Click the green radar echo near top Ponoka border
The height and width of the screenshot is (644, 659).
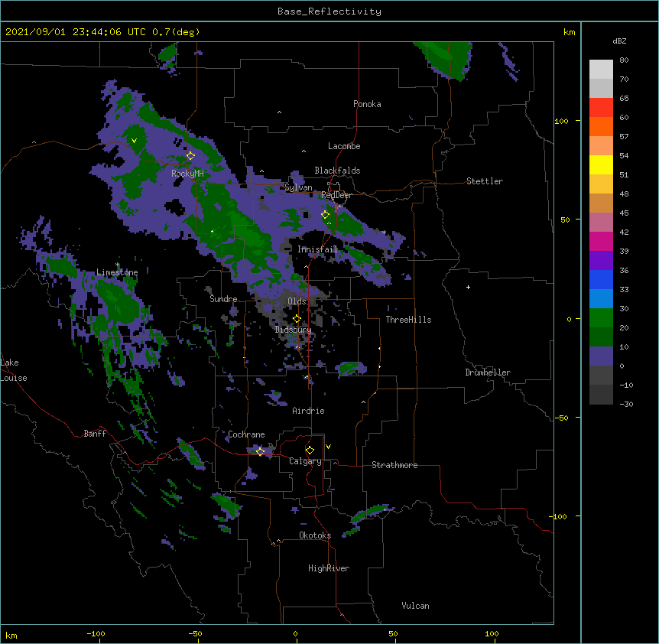tap(446, 59)
